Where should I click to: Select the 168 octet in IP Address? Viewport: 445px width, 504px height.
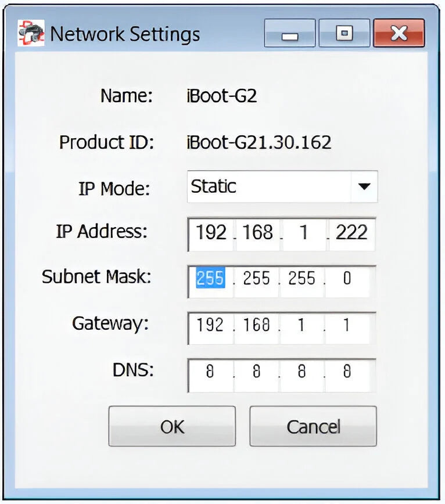point(258,233)
